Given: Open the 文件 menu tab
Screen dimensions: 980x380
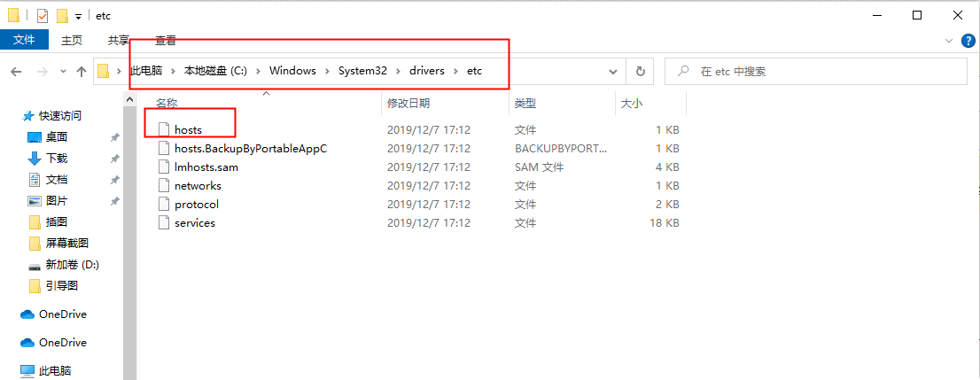Looking at the screenshot, I should tap(24, 40).
